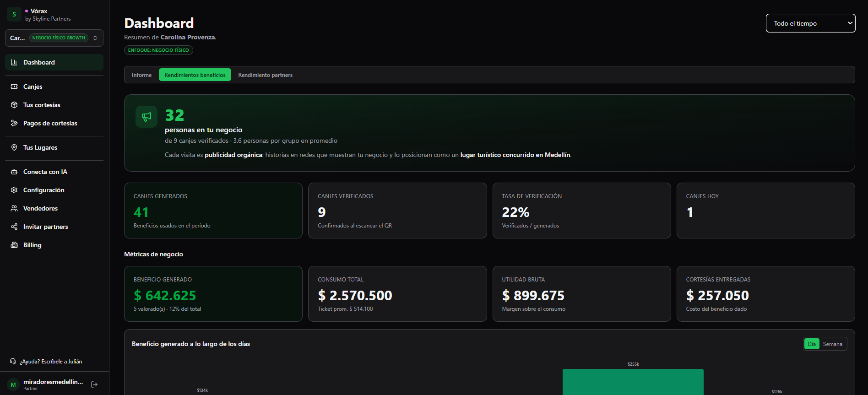Click the Conecta con IA robot icon
Viewport: 868px width, 395px height.
pyautogui.click(x=14, y=172)
